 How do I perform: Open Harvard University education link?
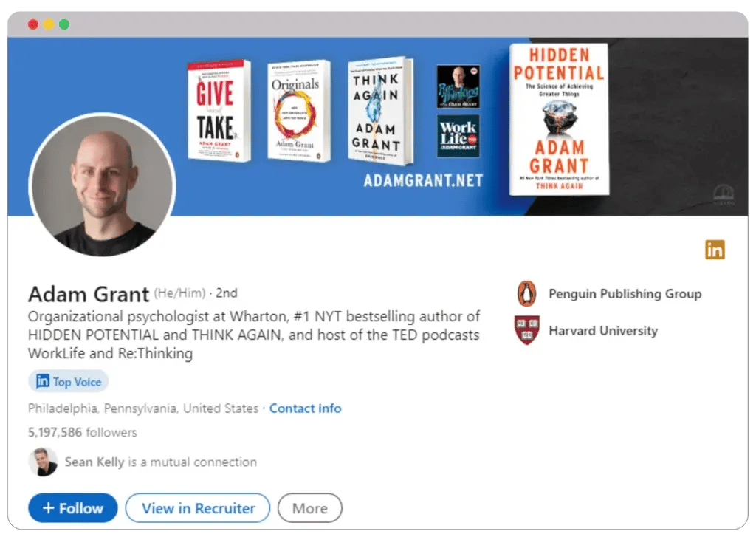[603, 331]
